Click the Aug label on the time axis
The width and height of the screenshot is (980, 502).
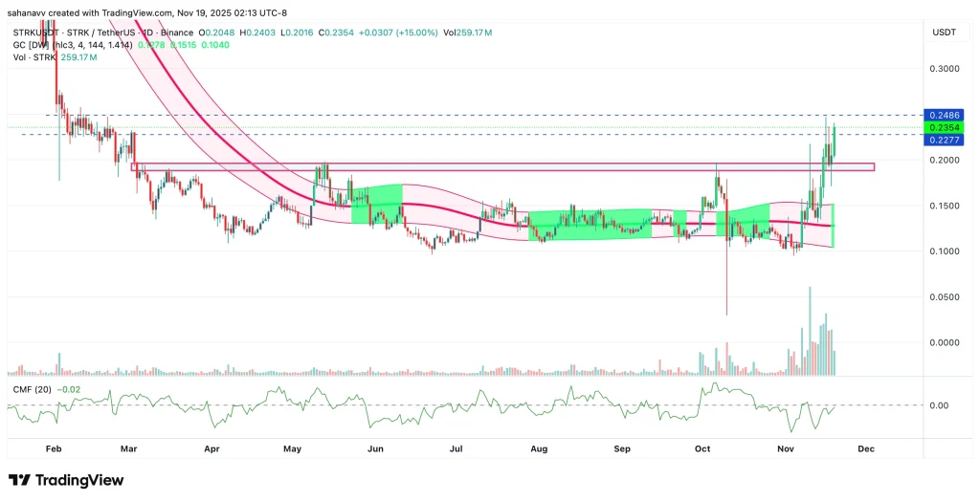pyautogui.click(x=539, y=447)
